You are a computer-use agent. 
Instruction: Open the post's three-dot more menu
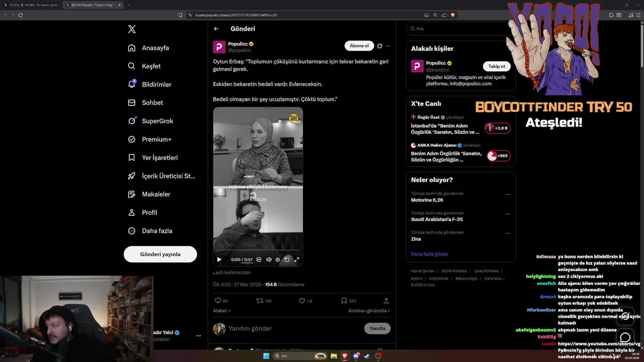(388, 46)
